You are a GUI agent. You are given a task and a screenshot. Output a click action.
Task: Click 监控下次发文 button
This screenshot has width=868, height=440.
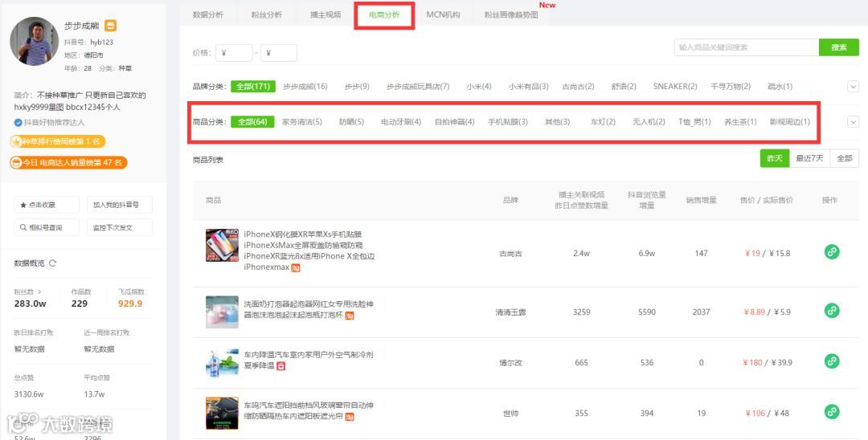point(120,228)
